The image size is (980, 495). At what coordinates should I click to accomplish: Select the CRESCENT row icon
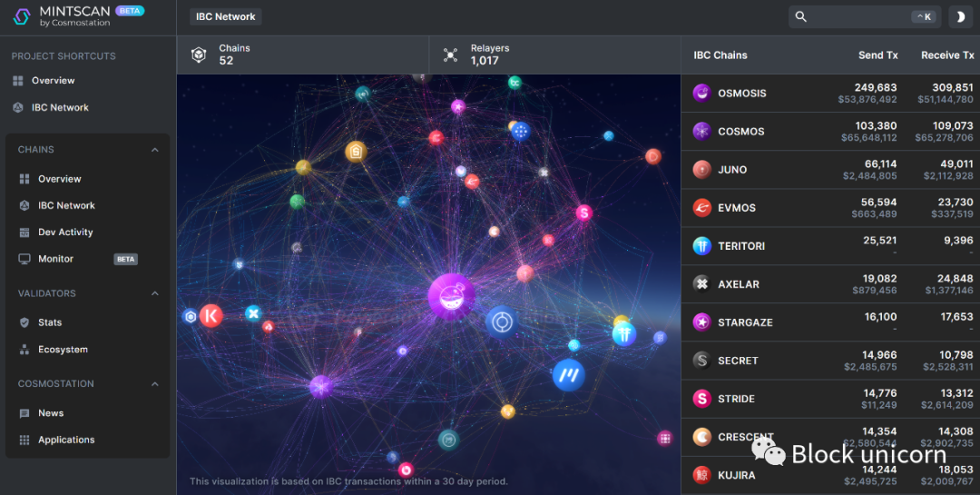point(701,437)
